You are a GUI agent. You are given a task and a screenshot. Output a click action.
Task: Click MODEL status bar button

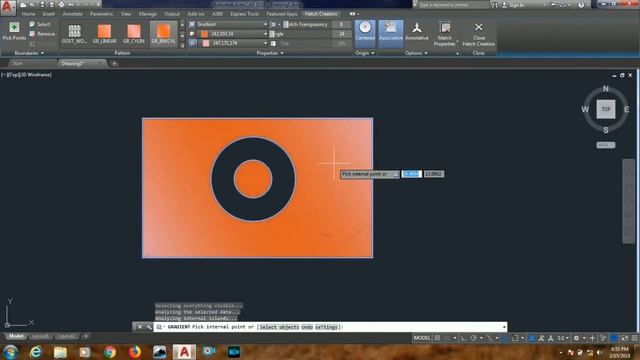pos(422,338)
